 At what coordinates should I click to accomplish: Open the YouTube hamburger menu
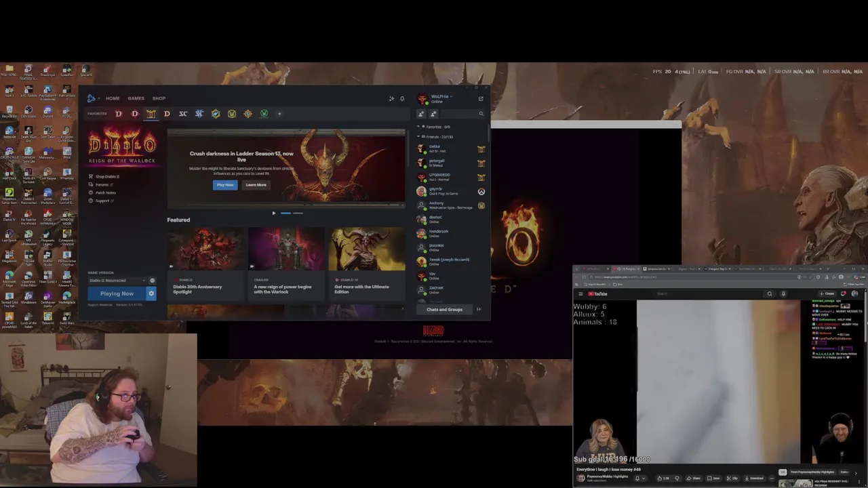tap(580, 293)
